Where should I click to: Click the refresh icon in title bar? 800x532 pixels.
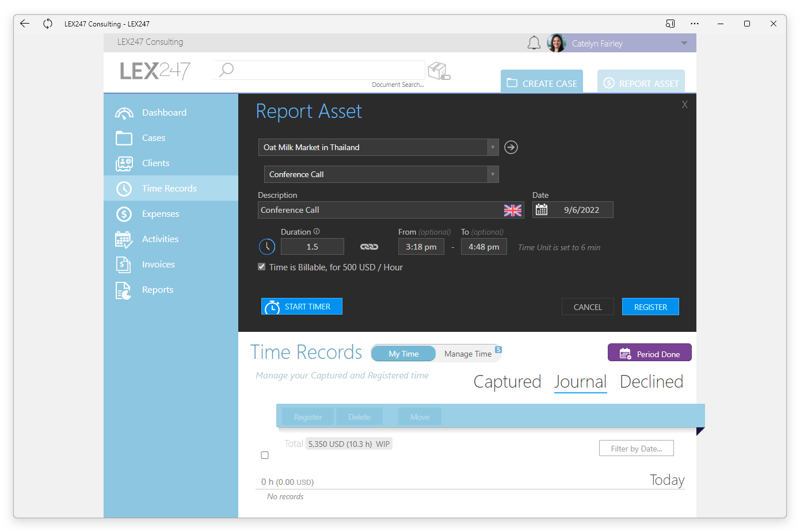(48, 24)
